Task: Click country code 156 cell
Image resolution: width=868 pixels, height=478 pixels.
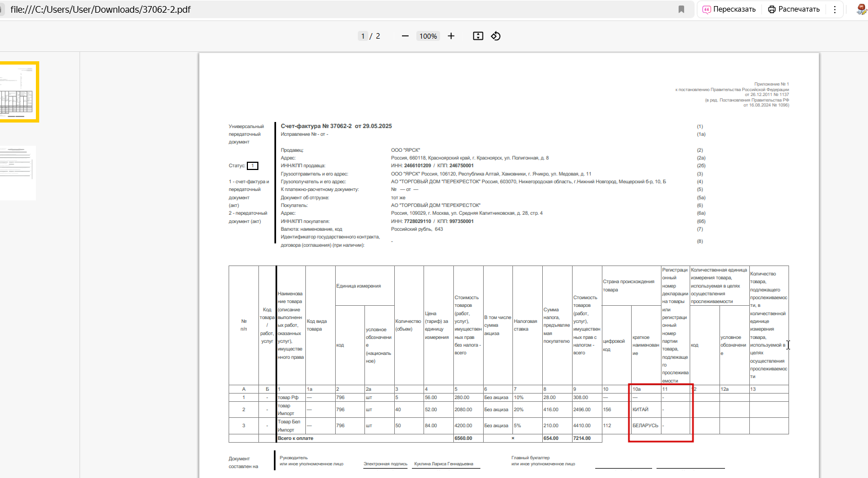Action: pyautogui.click(x=616, y=410)
